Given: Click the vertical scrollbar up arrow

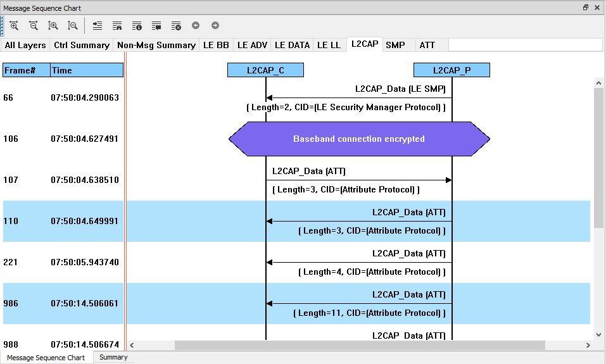Looking at the screenshot, I should click(598, 83).
